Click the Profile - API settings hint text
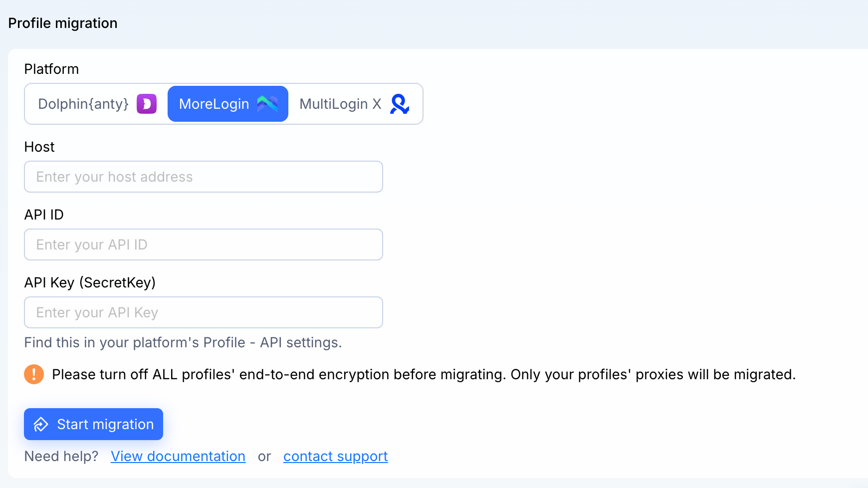868x488 pixels. pos(183,342)
